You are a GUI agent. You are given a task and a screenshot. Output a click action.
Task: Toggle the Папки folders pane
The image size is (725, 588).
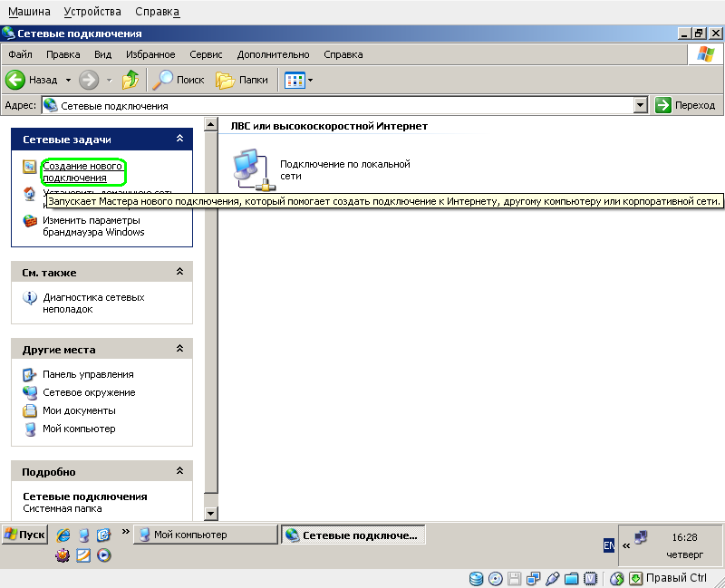tap(242, 80)
